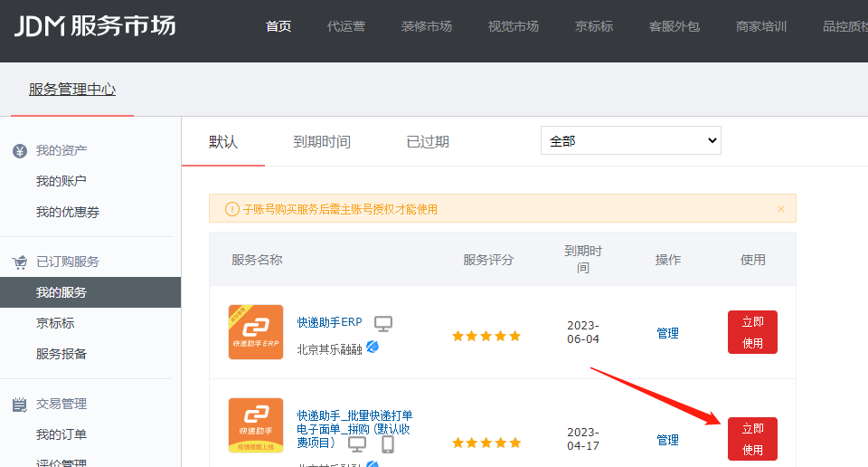Viewport: 868px width, 467px height.
Task: Click the yen icon beside 我的资产
Action: (x=20, y=150)
